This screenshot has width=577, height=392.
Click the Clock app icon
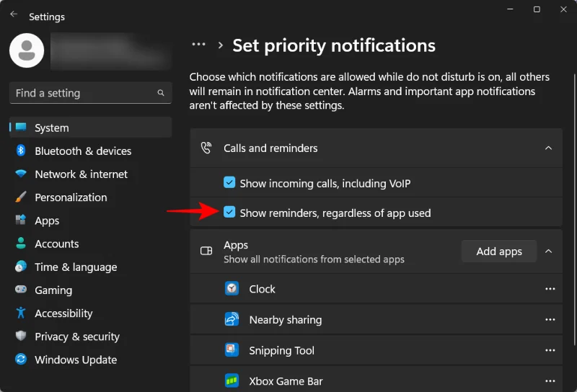pos(232,289)
